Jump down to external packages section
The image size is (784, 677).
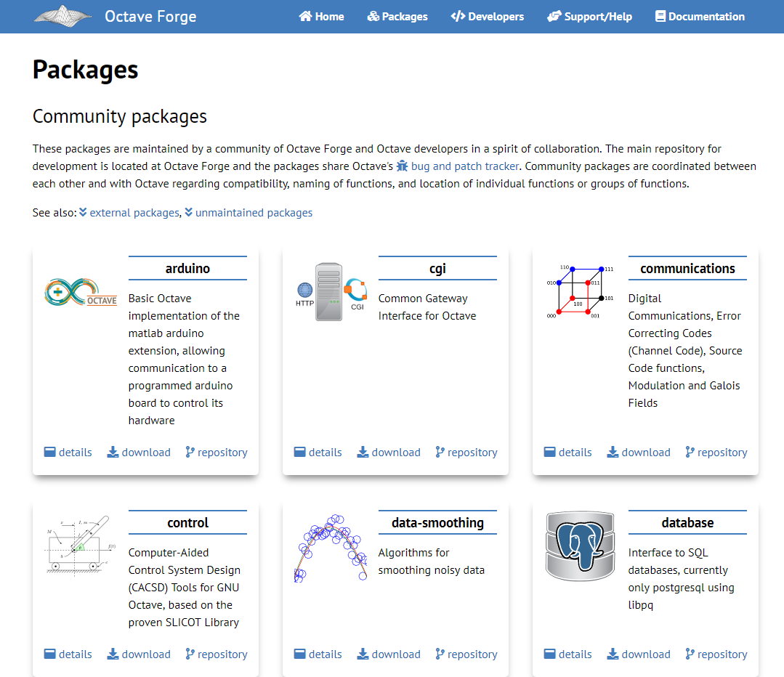[134, 213]
